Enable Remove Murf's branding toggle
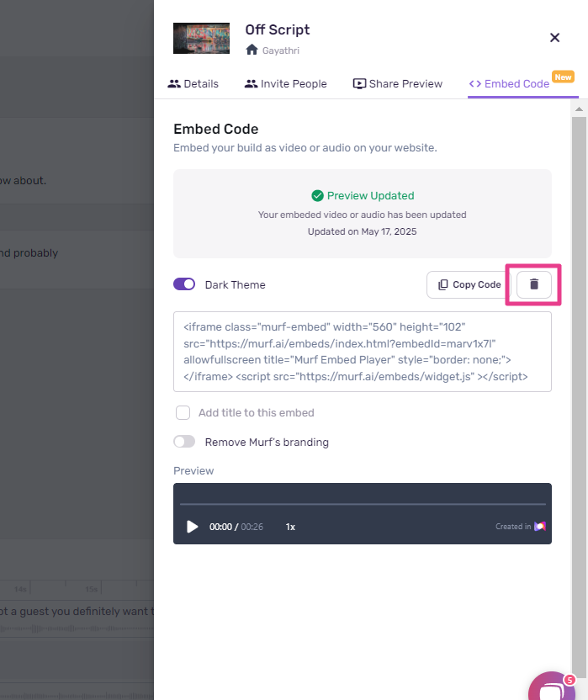This screenshot has width=588, height=700. pos(184,442)
